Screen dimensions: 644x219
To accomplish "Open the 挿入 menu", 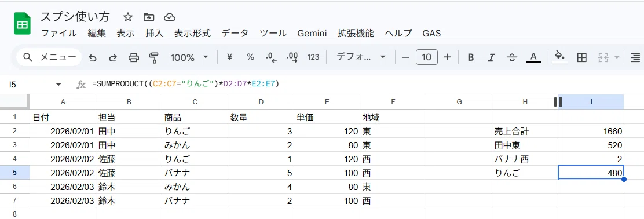I will pyautogui.click(x=155, y=34).
